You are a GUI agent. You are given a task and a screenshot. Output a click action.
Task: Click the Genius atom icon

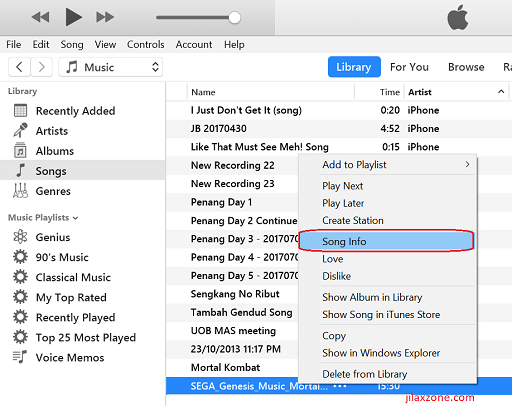point(20,237)
